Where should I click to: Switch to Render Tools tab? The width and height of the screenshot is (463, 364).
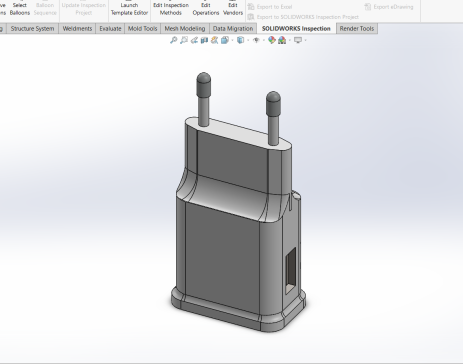click(x=357, y=29)
